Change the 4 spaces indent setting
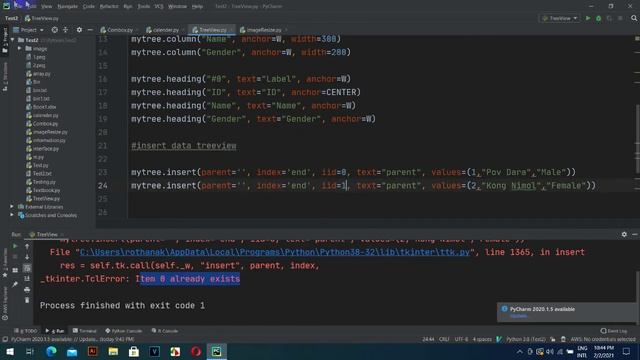 pyautogui.click(x=482, y=339)
